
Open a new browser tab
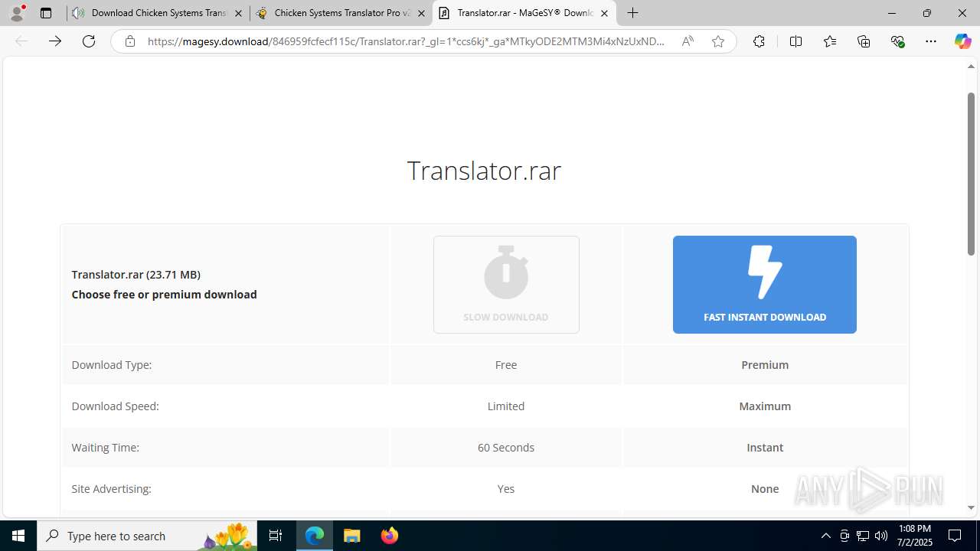point(632,13)
